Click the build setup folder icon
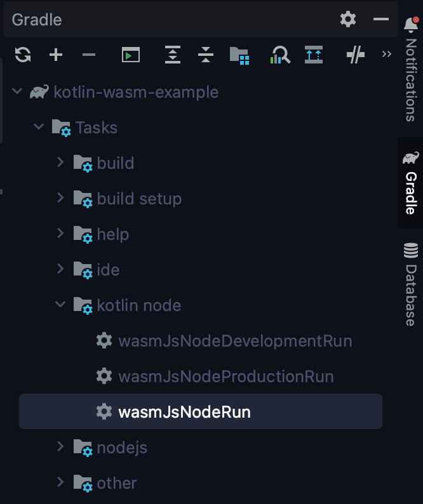This screenshot has height=504, width=423. pyautogui.click(x=83, y=199)
